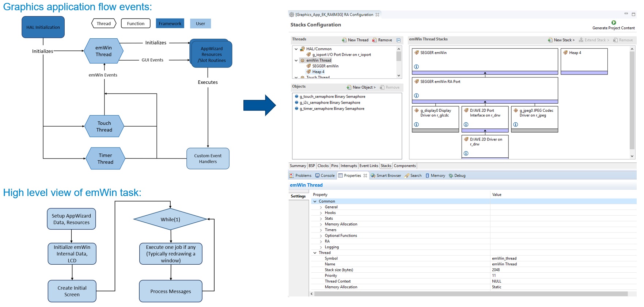This screenshot has height=307, width=644.
Task: Click the New Thread icon button
Action: click(x=344, y=40)
